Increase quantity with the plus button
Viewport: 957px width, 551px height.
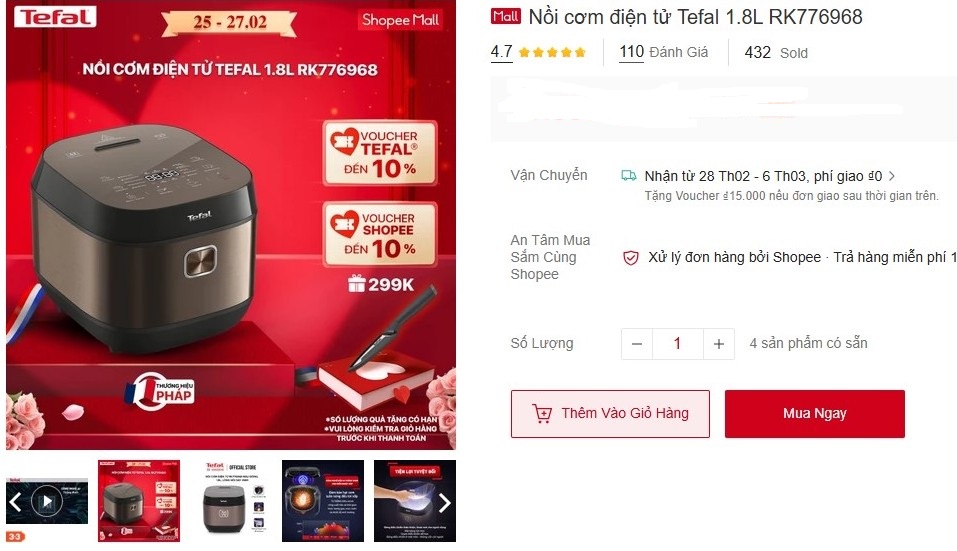(x=719, y=344)
